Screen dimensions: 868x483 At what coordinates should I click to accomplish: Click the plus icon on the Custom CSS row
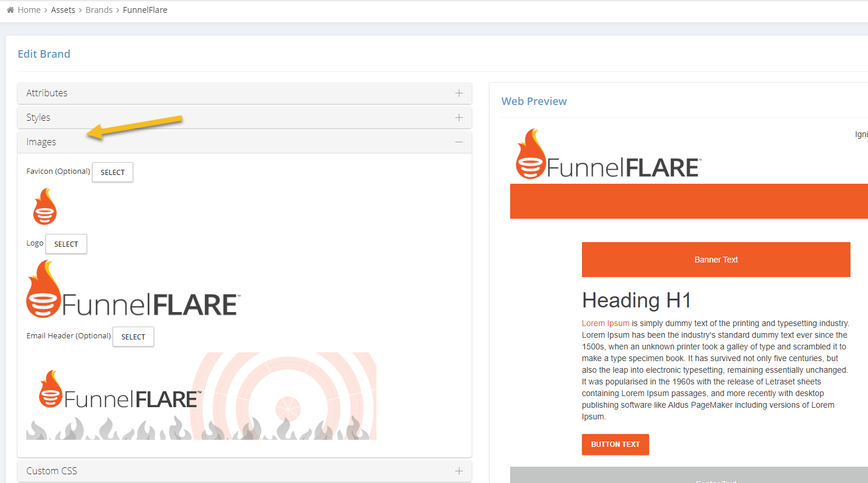coord(459,471)
